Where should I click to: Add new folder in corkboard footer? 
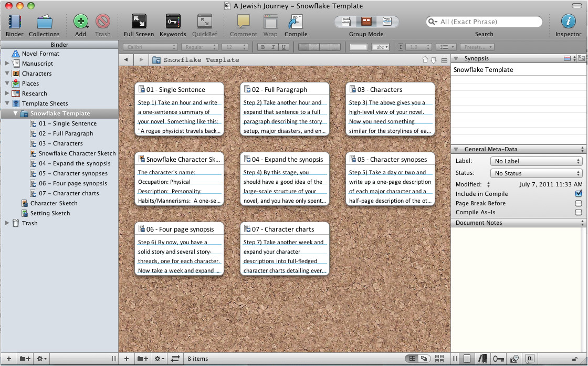coord(142,359)
